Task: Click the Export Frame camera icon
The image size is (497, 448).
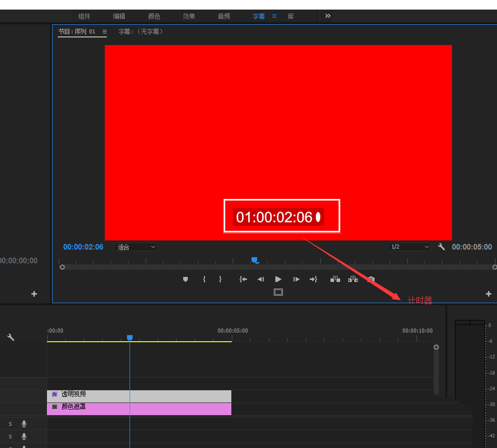Action: pos(370,279)
